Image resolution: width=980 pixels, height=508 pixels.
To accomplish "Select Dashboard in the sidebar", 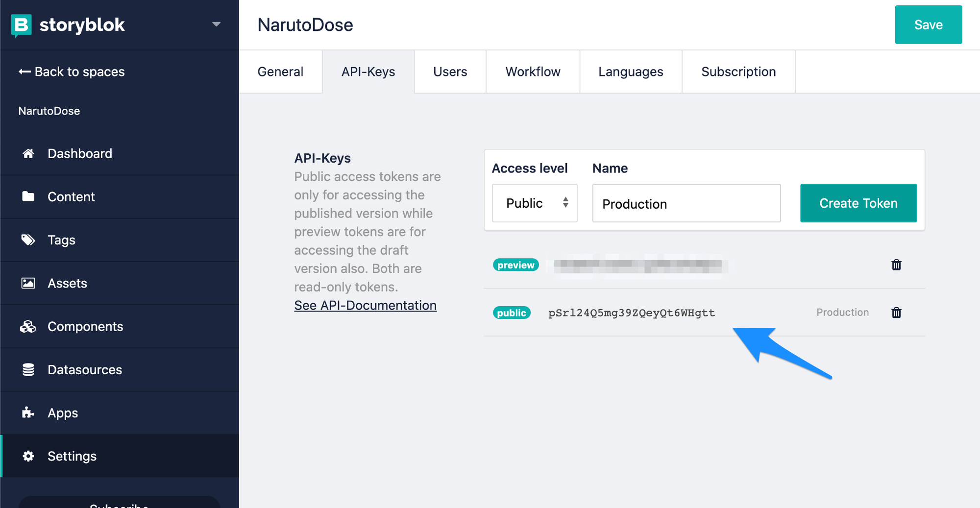I will [x=120, y=153].
